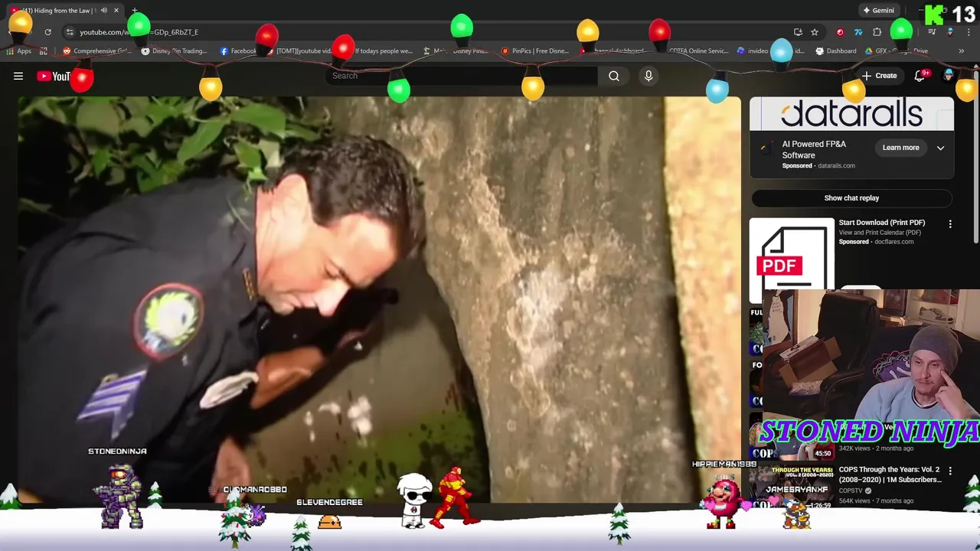This screenshot has width=980, height=551.
Task: Open the Chrome extensions puzzle icon
Action: [x=877, y=32]
